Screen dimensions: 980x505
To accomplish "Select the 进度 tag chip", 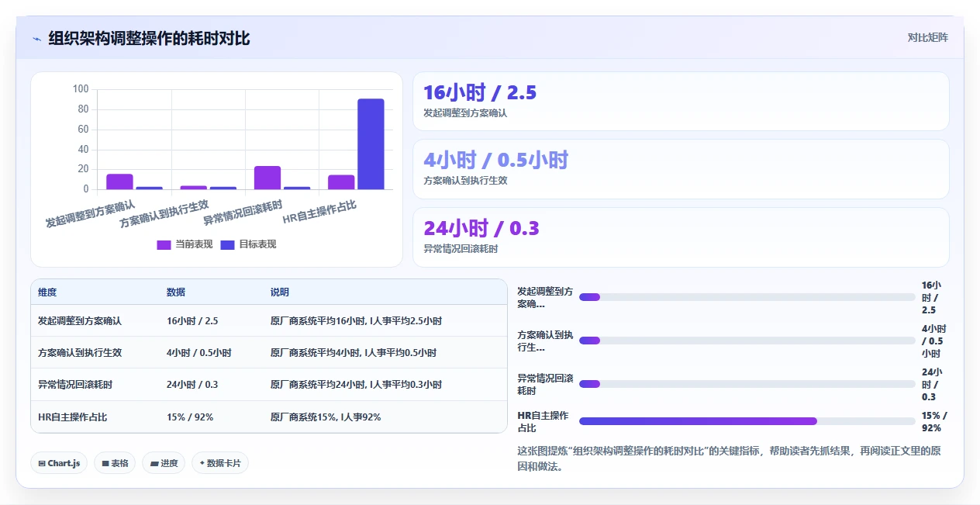I will pos(164,463).
